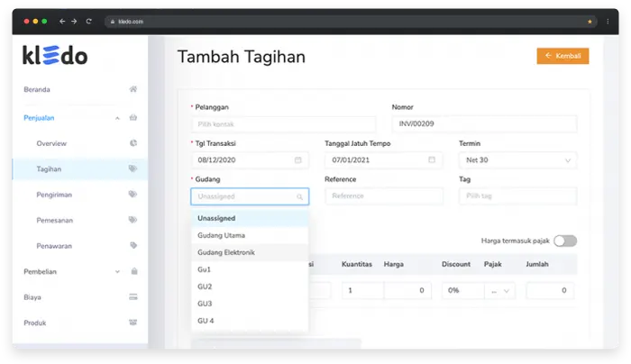
Task: Click the Pengiriman tag icon
Action: pos(133,195)
